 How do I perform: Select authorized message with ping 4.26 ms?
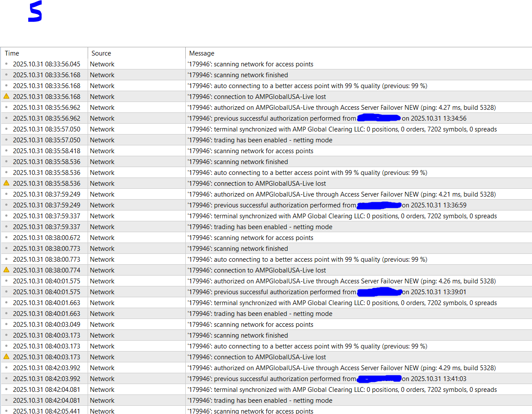(342, 281)
